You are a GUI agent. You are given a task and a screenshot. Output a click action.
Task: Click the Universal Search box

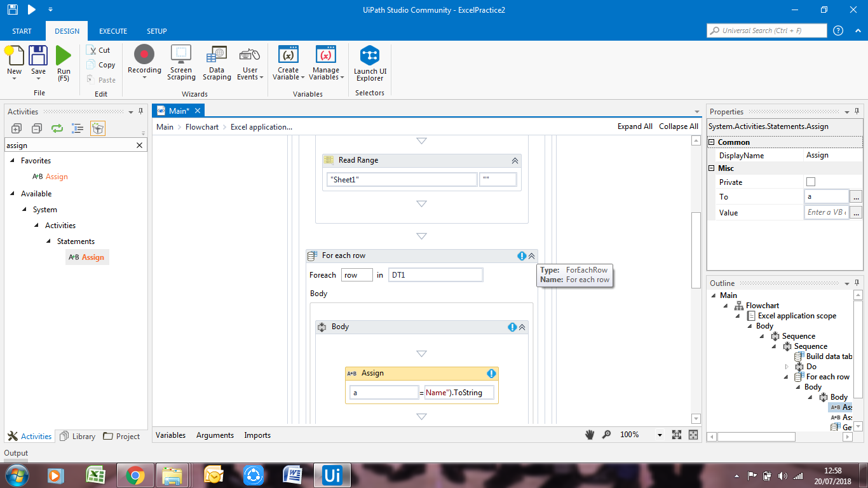click(767, 30)
